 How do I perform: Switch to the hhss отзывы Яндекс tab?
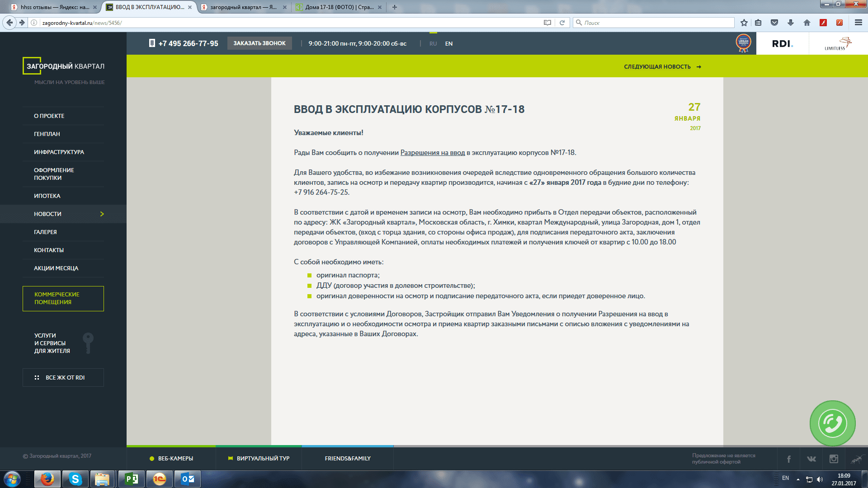(54, 7)
